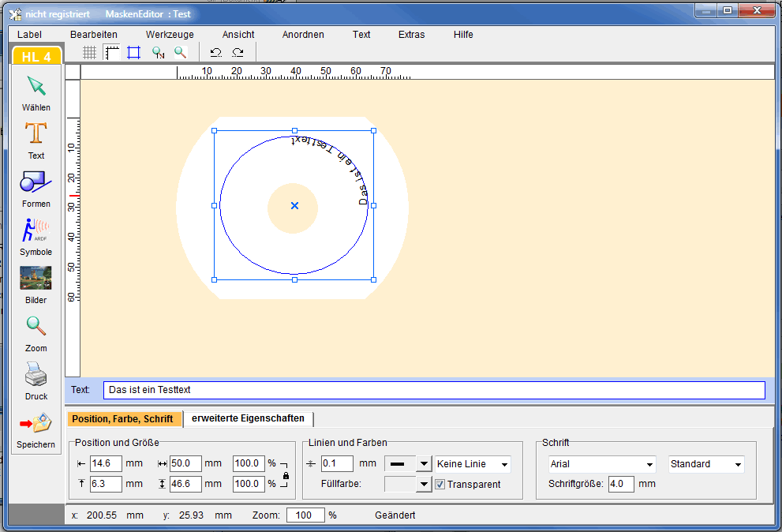Click the line style preview swatch
Screen dimensions: 782x532
(x=400, y=463)
